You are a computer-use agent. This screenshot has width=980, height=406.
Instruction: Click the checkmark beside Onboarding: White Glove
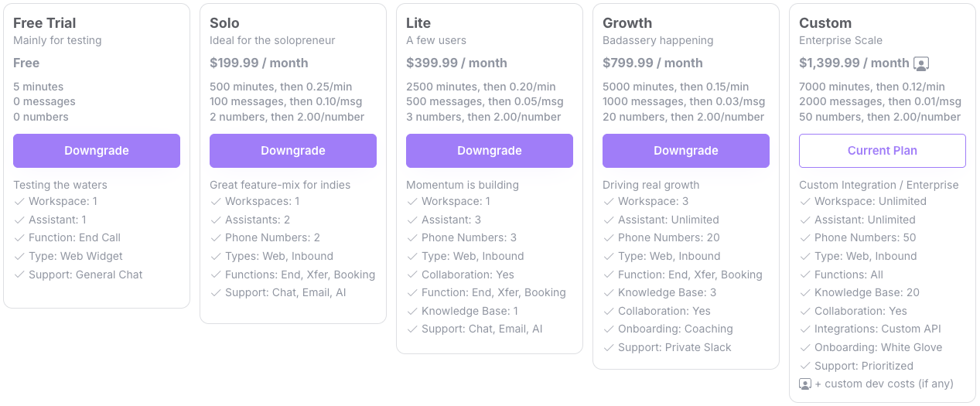805,348
